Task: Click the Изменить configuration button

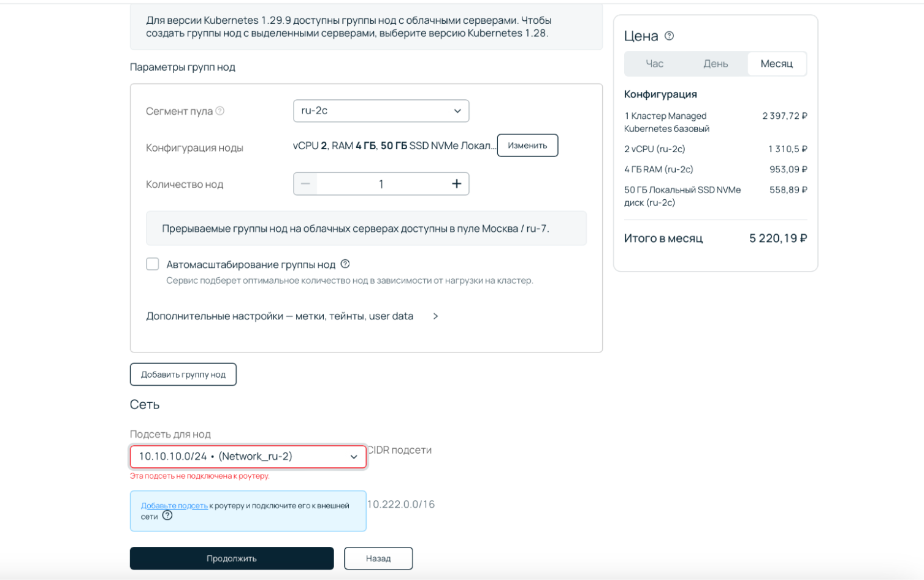Action: [x=527, y=146]
